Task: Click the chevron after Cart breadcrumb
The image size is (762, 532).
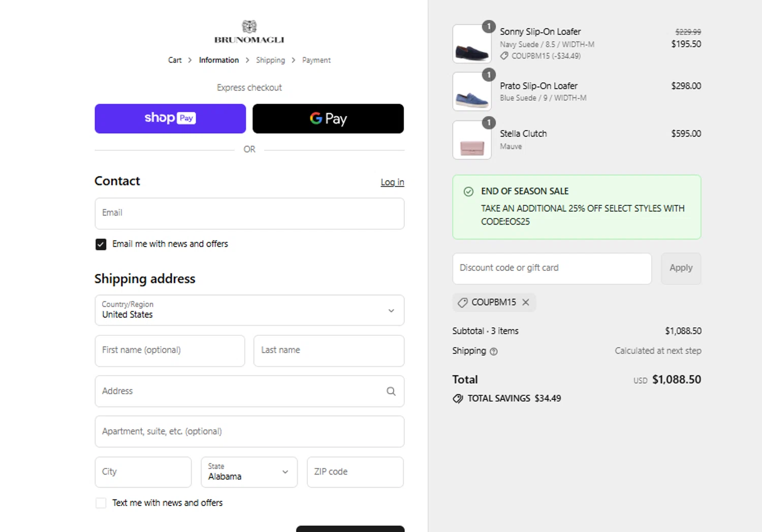Action: (190, 60)
